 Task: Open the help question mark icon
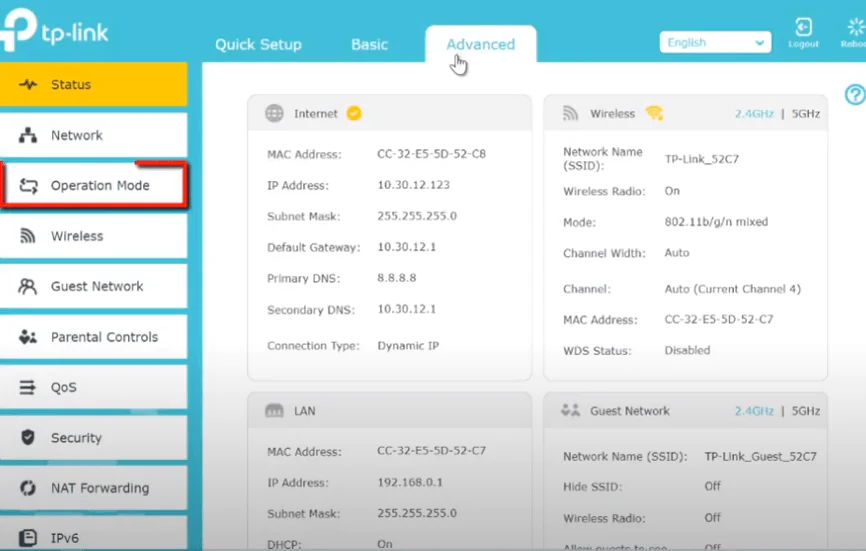[x=854, y=94]
